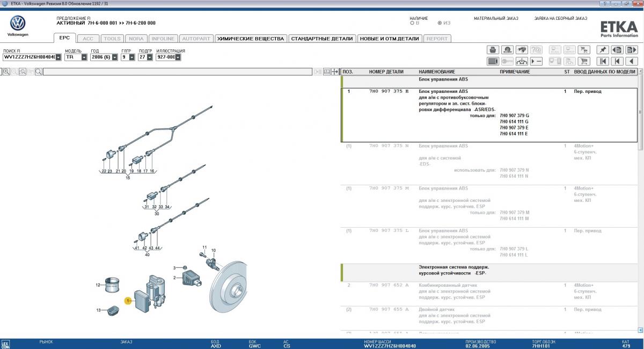
Task: Click the crosshair icon above the illustration
Action: pyautogui.click(x=335, y=71)
